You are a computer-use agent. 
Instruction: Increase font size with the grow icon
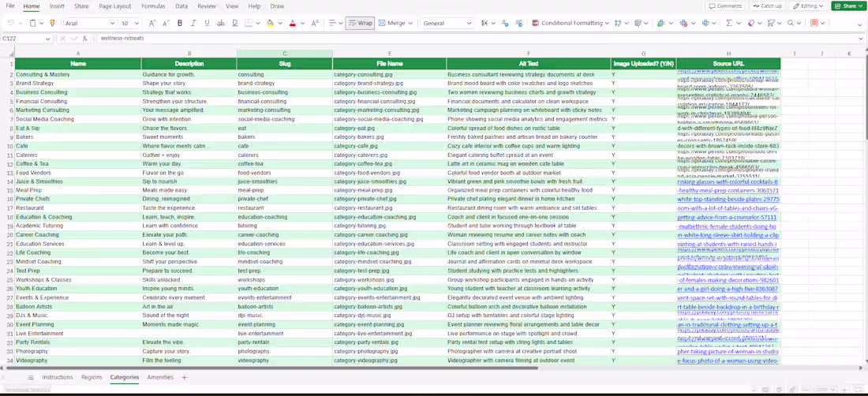tap(153, 23)
